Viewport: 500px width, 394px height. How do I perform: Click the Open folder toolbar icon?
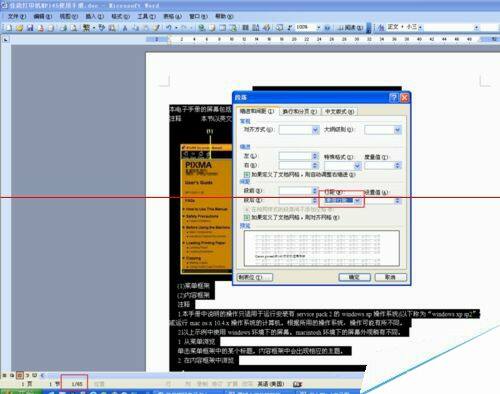pyautogui.click(x=20, y=28)
